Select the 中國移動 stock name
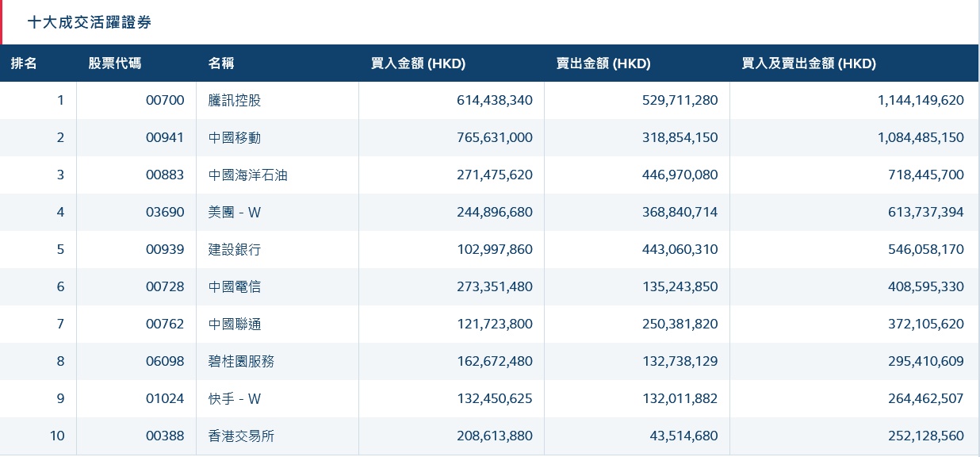Viewport: 980px width, 457px height. tap(235, 138)
